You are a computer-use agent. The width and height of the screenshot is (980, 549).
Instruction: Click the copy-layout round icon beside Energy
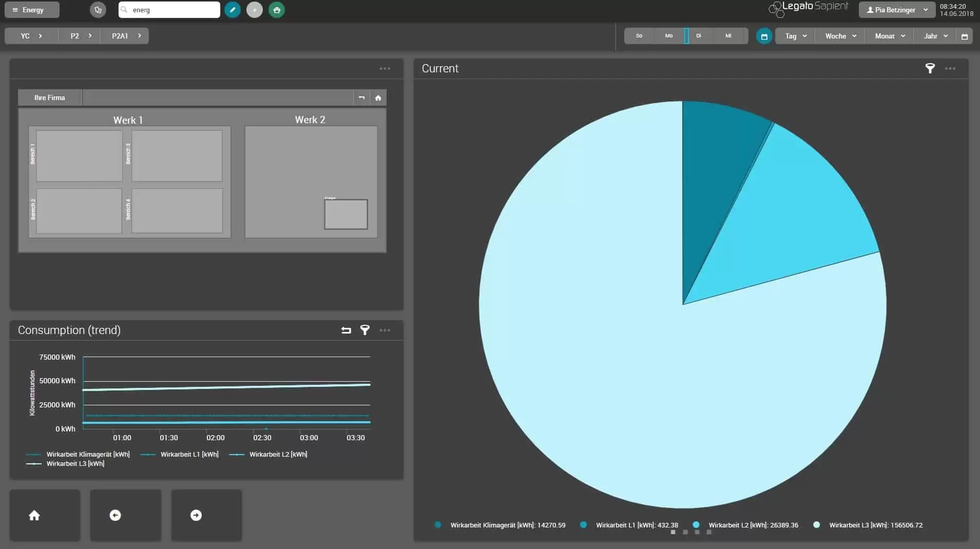98,10
